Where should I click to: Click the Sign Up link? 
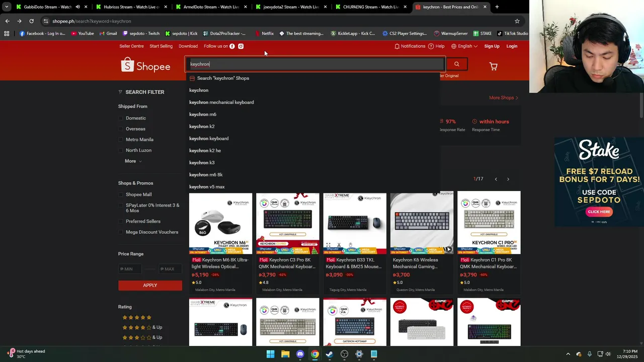point(492,46)
